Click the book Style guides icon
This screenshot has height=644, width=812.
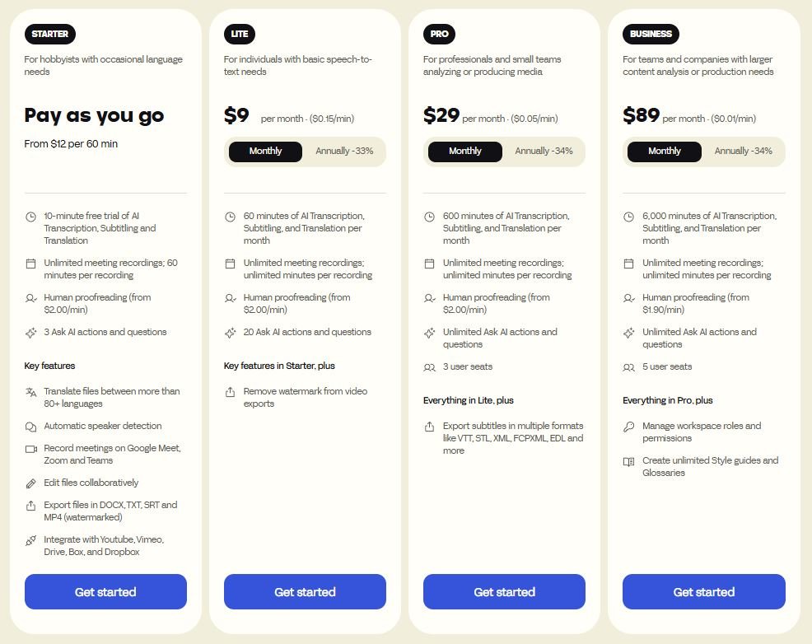coord(629,461)
